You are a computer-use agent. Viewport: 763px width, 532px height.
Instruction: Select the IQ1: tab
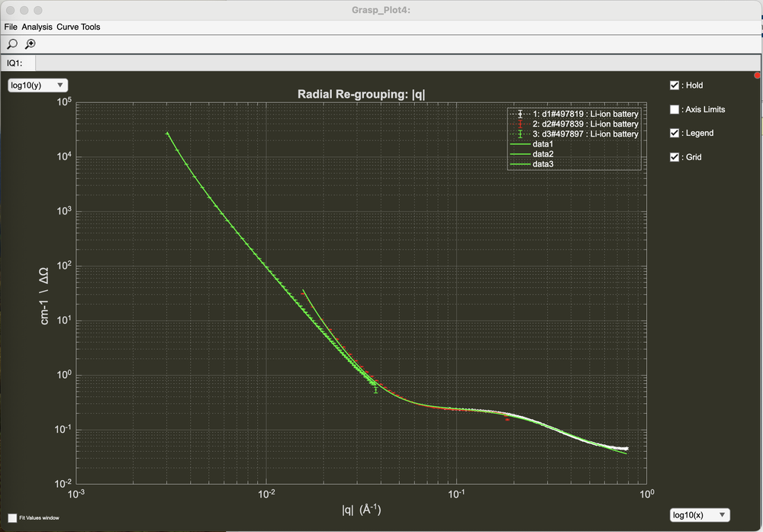point(16,63)
